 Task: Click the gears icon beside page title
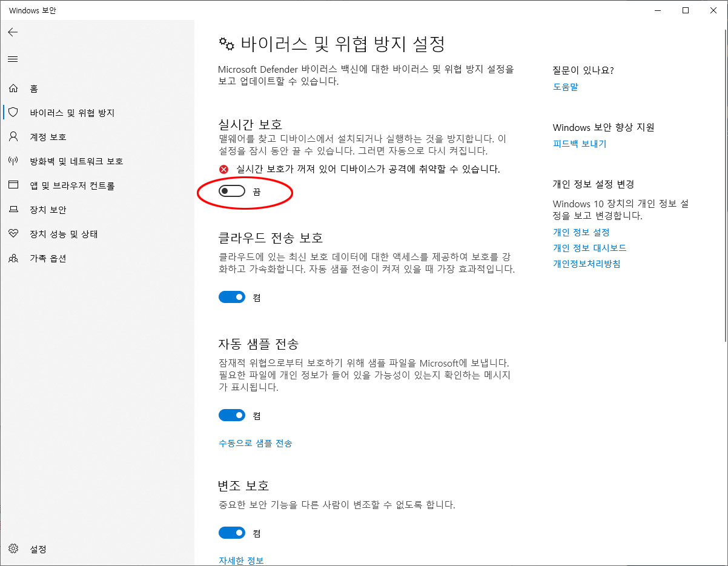click(227, 44)
